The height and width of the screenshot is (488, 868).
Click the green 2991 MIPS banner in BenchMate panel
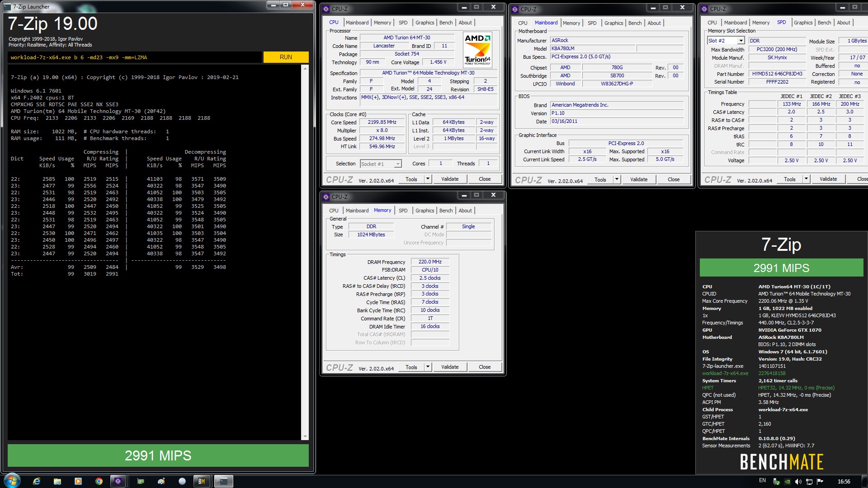781,268
